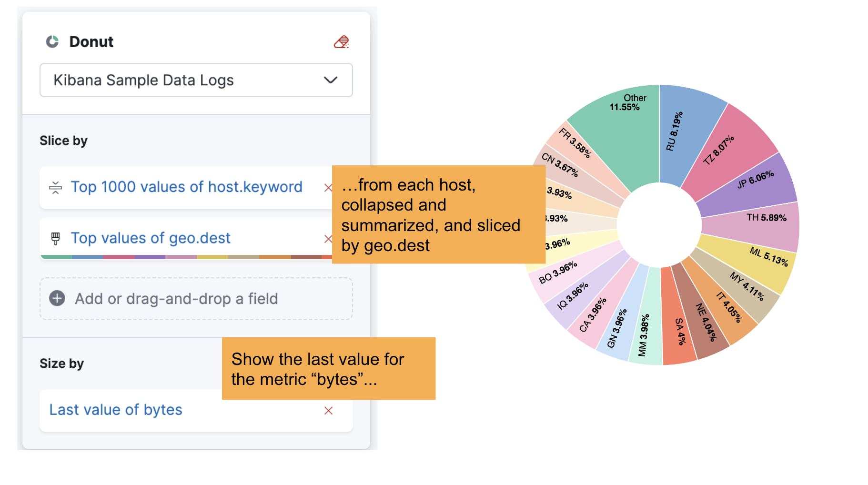Screen dimensions: 868x485
Task: Remove the host.keyword slice dimension
Action: tap(328, 188)
